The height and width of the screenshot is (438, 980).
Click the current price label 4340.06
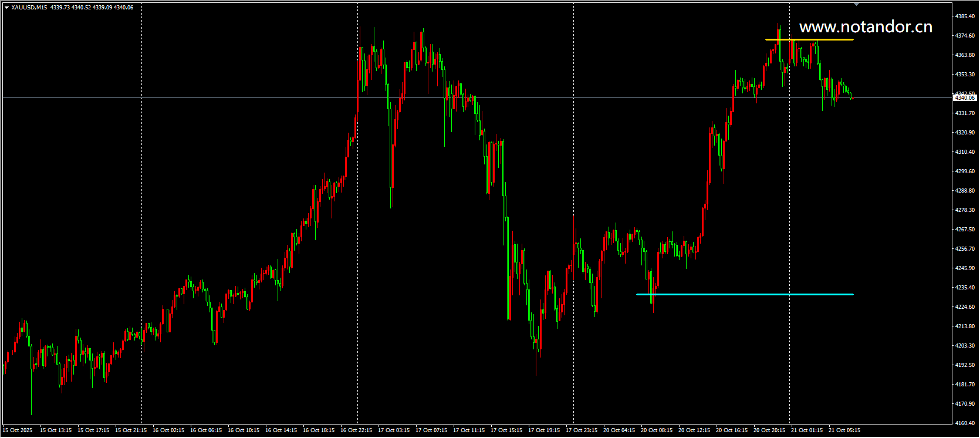pos(965,97)
